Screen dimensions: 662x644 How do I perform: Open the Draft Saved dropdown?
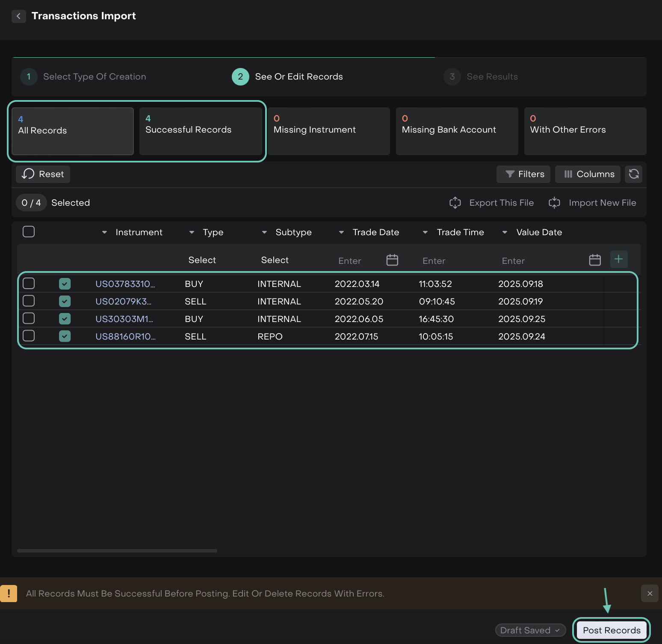[530, 630]
